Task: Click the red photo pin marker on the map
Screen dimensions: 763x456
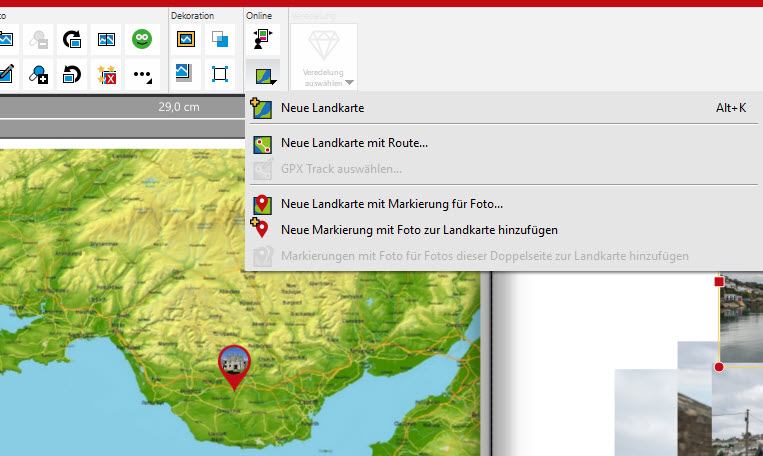Action: click(x=234, y=366)
